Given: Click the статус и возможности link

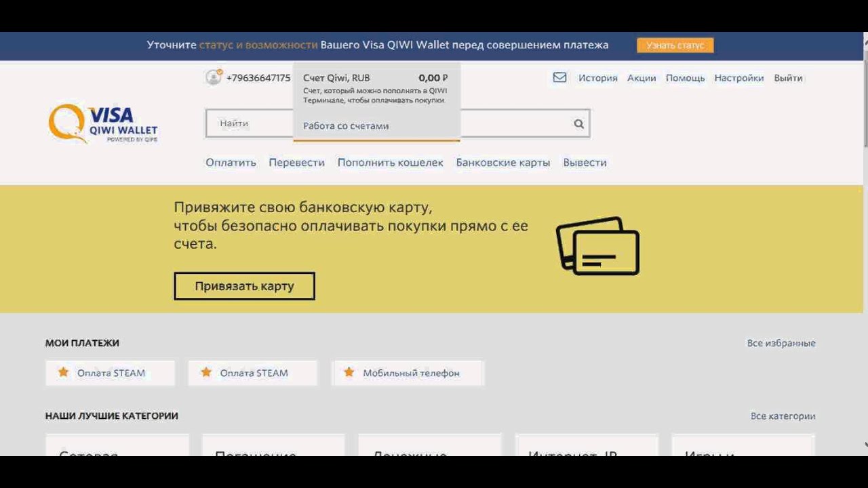Looking at the screenshot, I should pyautogui.click(x=258, y=45).
